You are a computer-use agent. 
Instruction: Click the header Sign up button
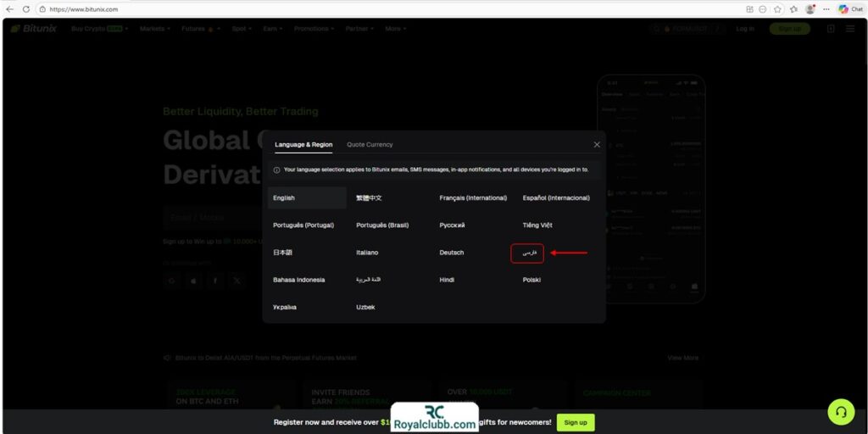[x=789, y=28]
